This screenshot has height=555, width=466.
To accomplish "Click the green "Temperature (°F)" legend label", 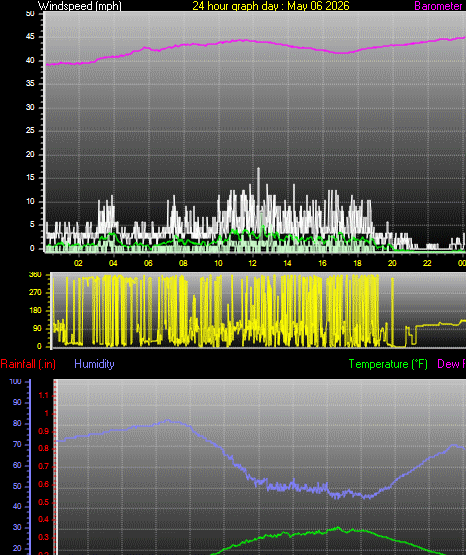I will [388, 364].
